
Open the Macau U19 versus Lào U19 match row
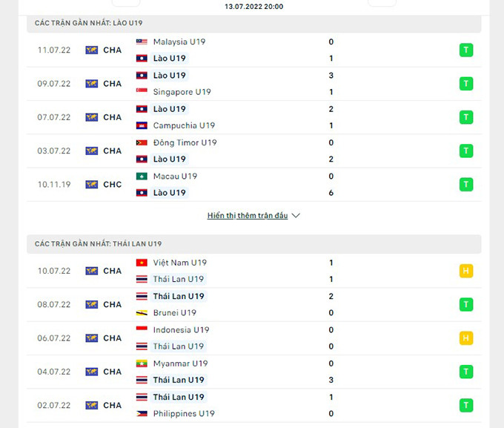point(252,185)
